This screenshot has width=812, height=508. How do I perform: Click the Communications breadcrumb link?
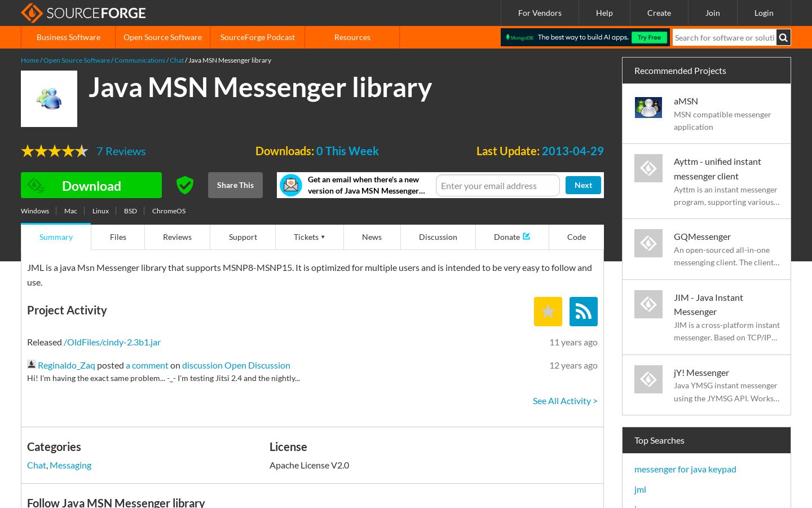click(x=140, y=60)
